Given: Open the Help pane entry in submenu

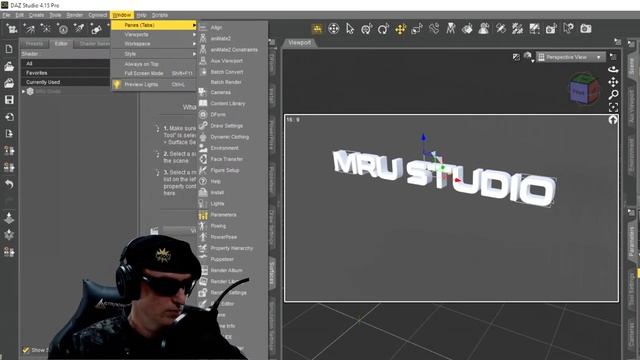Looking at the screenshot, I should [x=232, y=181].
